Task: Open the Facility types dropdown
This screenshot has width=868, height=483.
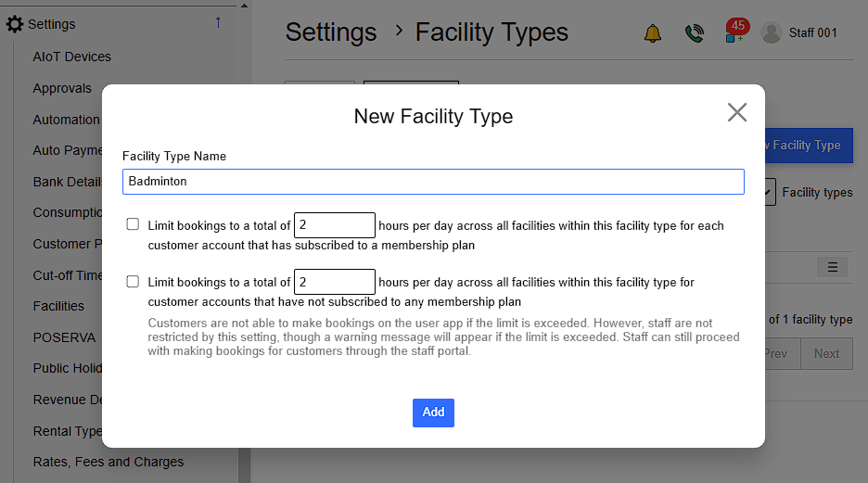Action: pyautogui.click(x=769, y=193)
